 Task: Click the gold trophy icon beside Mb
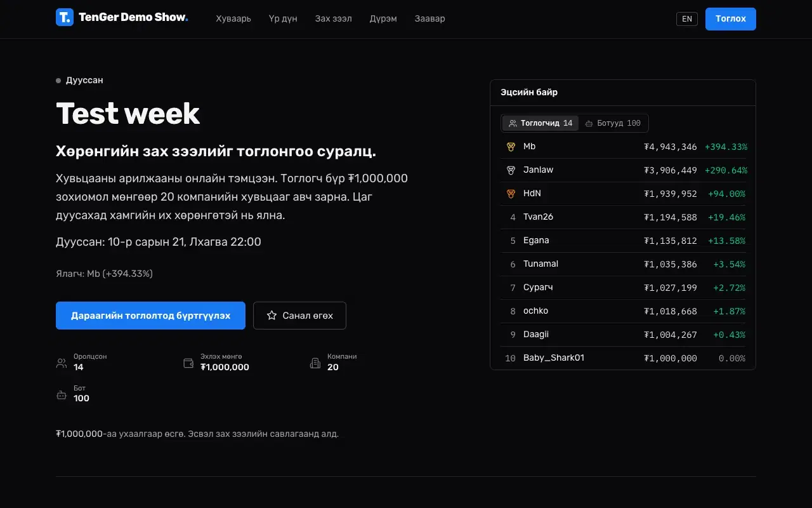tap(511, 147)
